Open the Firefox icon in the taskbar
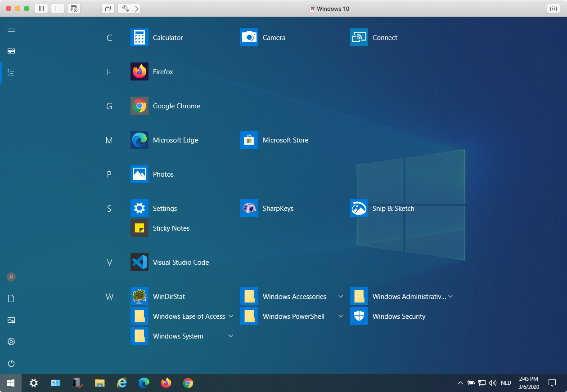This screenshot has height=392, width=567. click(x=166, y=383)
